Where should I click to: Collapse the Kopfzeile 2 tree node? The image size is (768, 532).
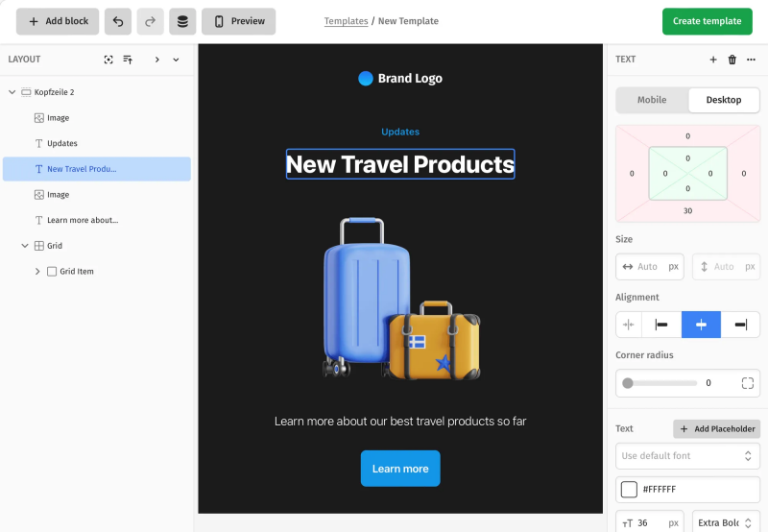pyautogui.click(x=12, y=92)
